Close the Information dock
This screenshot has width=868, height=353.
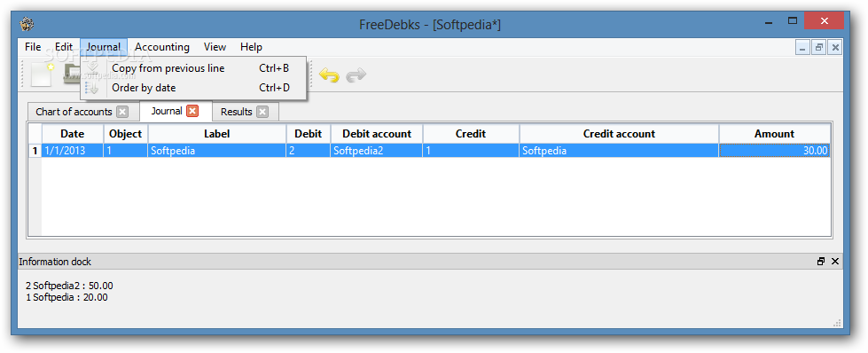click(835, 262)
